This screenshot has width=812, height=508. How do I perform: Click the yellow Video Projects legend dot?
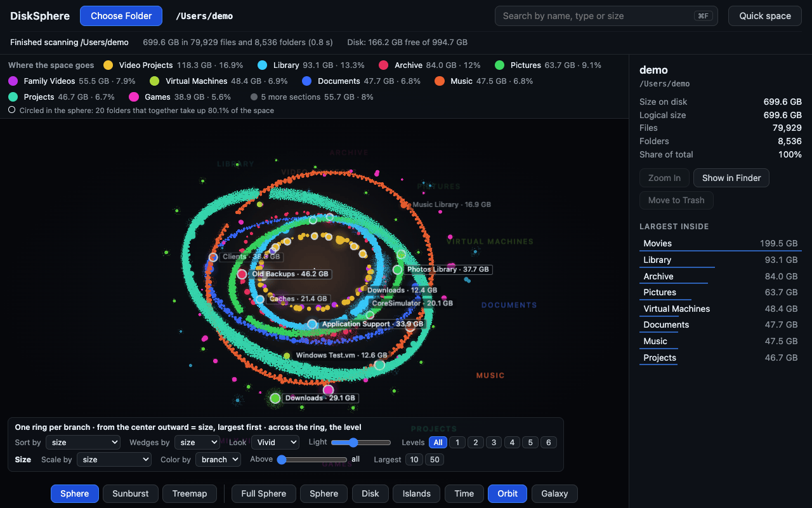[x=108, y=65]
